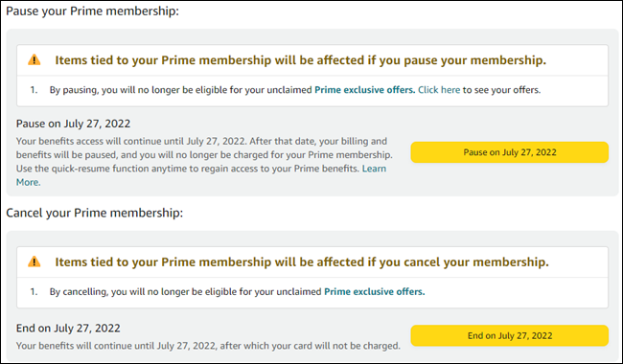The image size is (623, 364).
Task: Click the warning icon in the pause alert
Action: click(x=35, y=60)
